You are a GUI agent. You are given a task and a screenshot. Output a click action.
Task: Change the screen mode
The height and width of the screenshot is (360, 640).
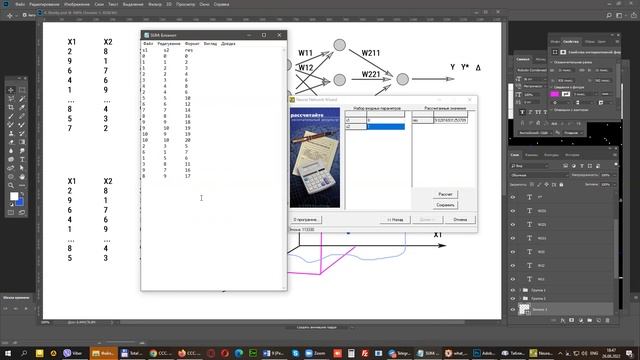[x=22, y=212]
